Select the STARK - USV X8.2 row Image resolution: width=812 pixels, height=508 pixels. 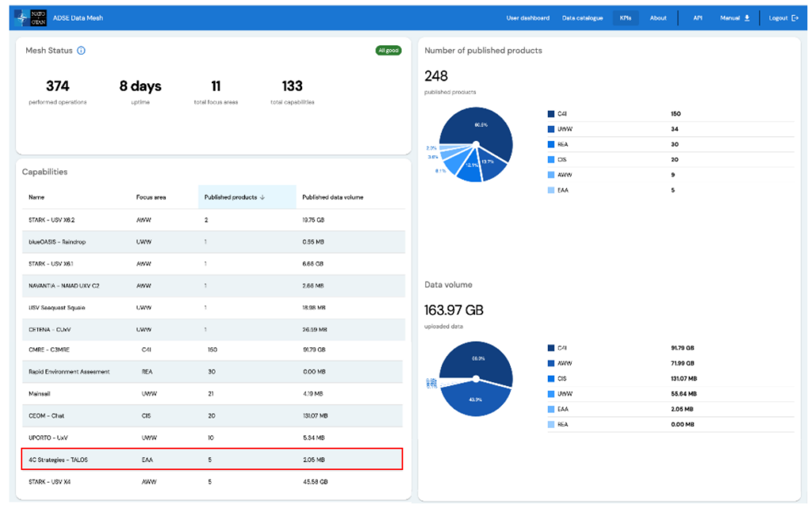click(x=213, y=220)
